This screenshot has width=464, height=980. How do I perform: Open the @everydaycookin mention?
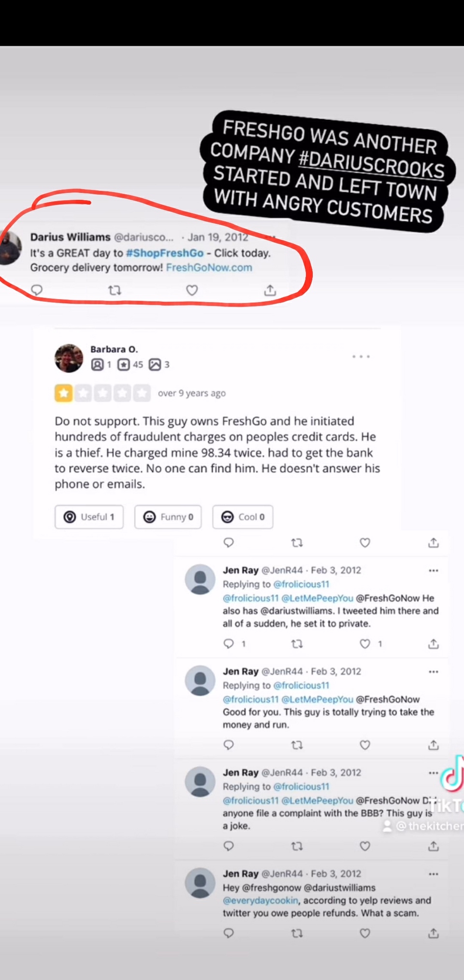coord(261,900)
